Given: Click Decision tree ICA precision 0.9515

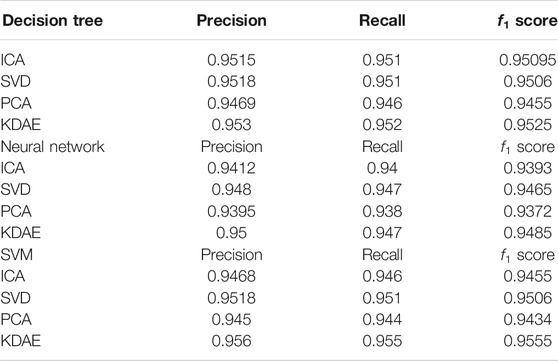Looking at the screenshot, I should (x=231, y=60).
